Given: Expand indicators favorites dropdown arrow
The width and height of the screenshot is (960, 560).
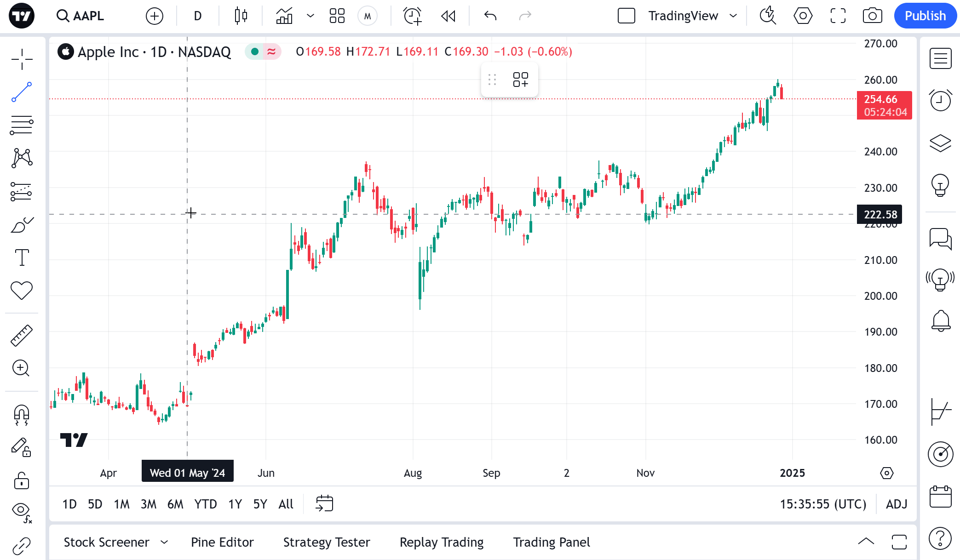Looking at the screenshot, I should (x=310, y=16).
